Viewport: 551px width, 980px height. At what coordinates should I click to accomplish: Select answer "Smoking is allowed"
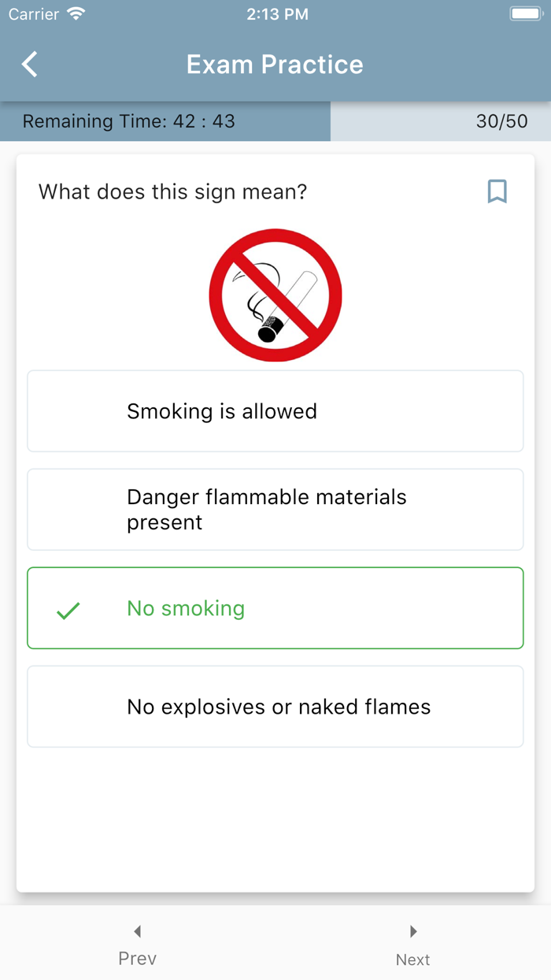click(x=275, y=411)
